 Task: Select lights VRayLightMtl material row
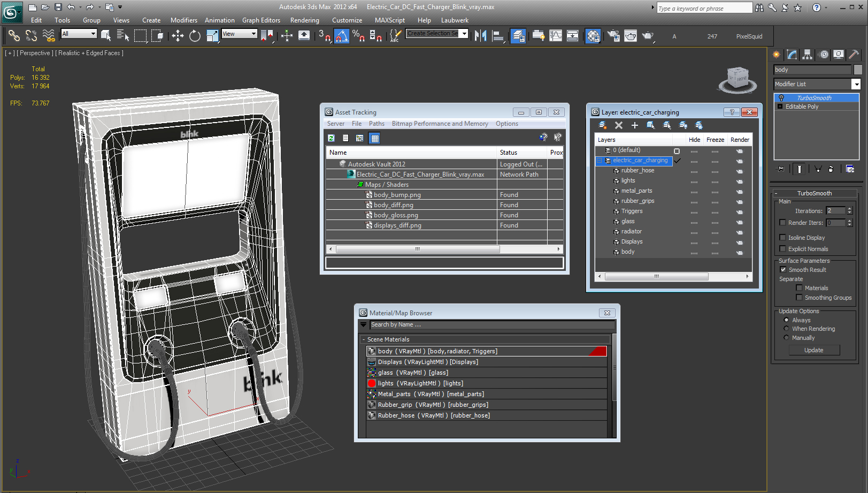click(x=486, y=383)
